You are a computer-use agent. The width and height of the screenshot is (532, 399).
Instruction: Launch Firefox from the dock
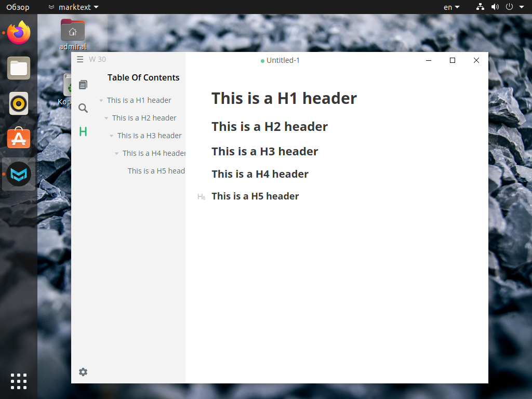tap(19, 33)
